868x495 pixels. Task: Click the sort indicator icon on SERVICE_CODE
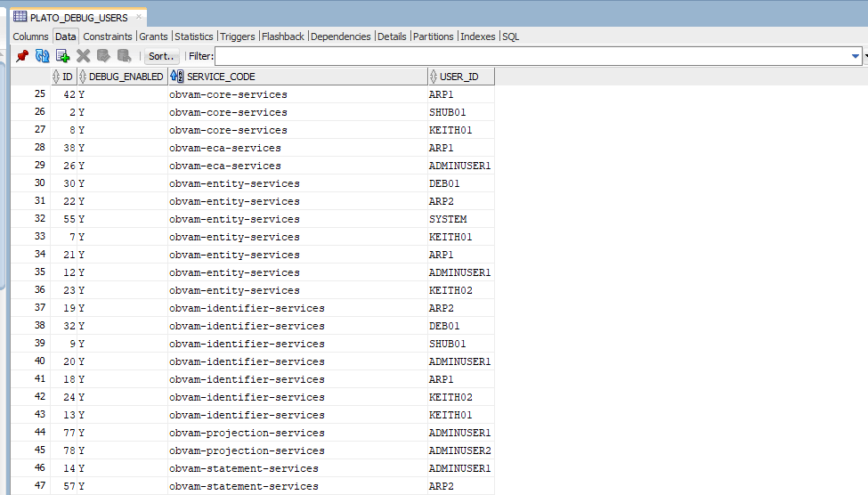pos(176,77)
